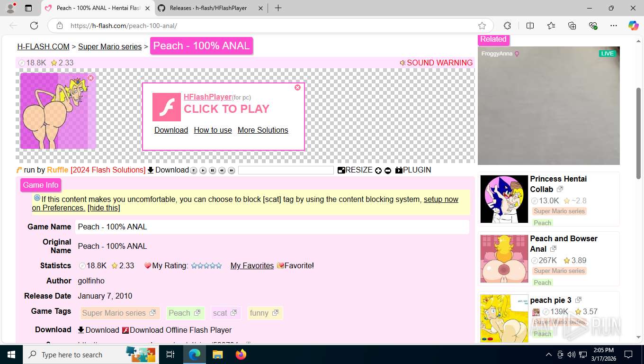
Task: Click the zoom-out minus circle icon
Action: tap(388, 171)
